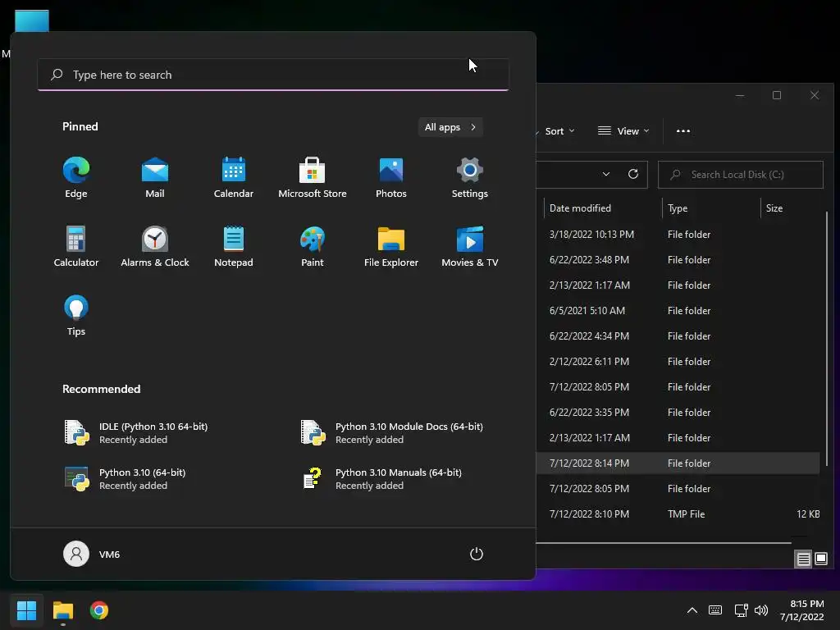Open Microsoft Store
The width and height of the screenshot is (840, 630).
point(313,178)
